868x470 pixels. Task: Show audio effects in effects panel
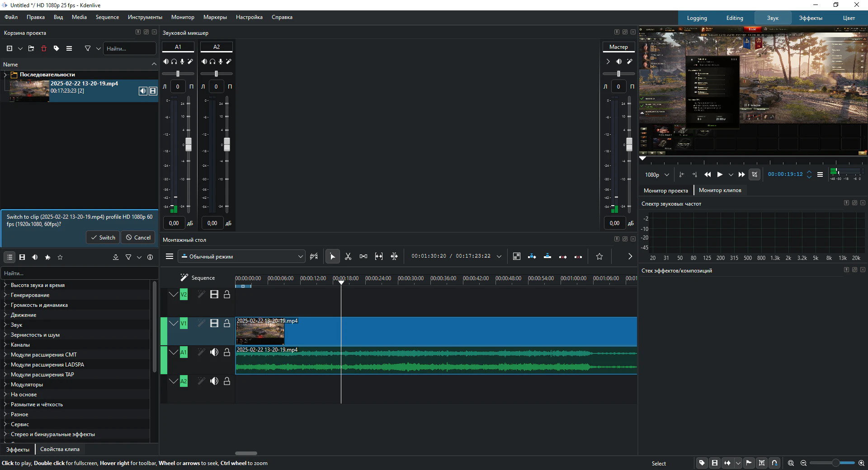35,257
